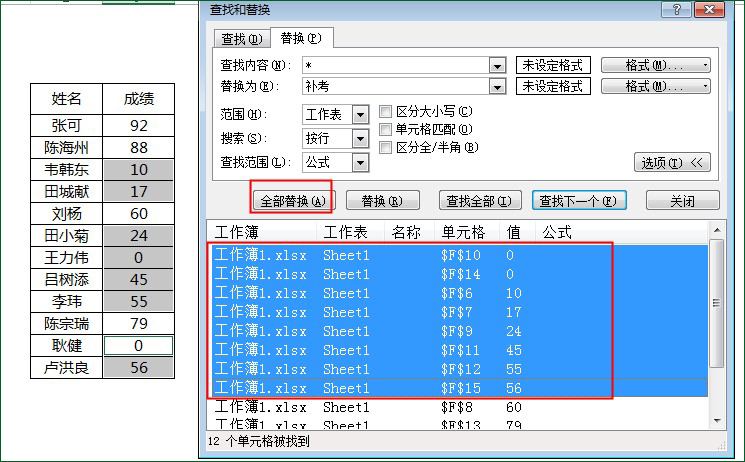
Task: Click the 查找全部 button
Action: click(x=480, y=201)
